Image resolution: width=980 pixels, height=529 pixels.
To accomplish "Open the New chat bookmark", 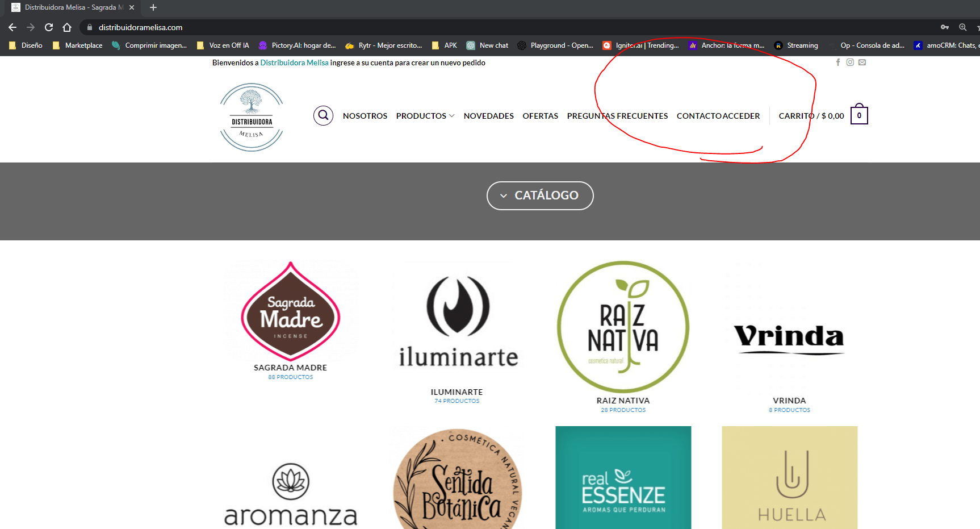I will (487, 45).
